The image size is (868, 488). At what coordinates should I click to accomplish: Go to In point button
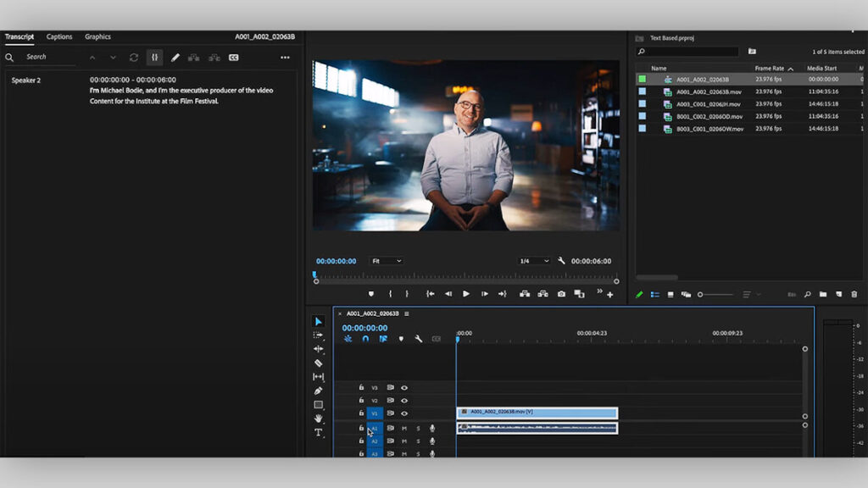[430, 294]
